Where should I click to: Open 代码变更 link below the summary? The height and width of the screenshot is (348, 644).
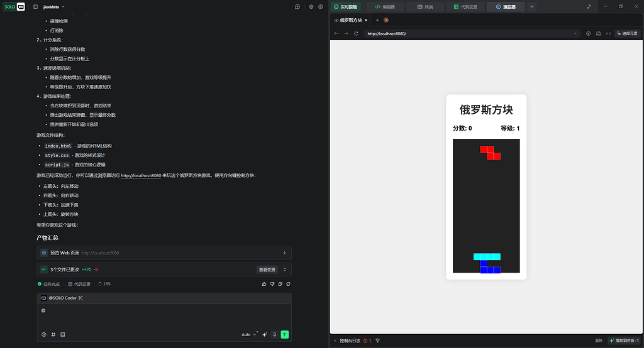(x=79, y=284)
